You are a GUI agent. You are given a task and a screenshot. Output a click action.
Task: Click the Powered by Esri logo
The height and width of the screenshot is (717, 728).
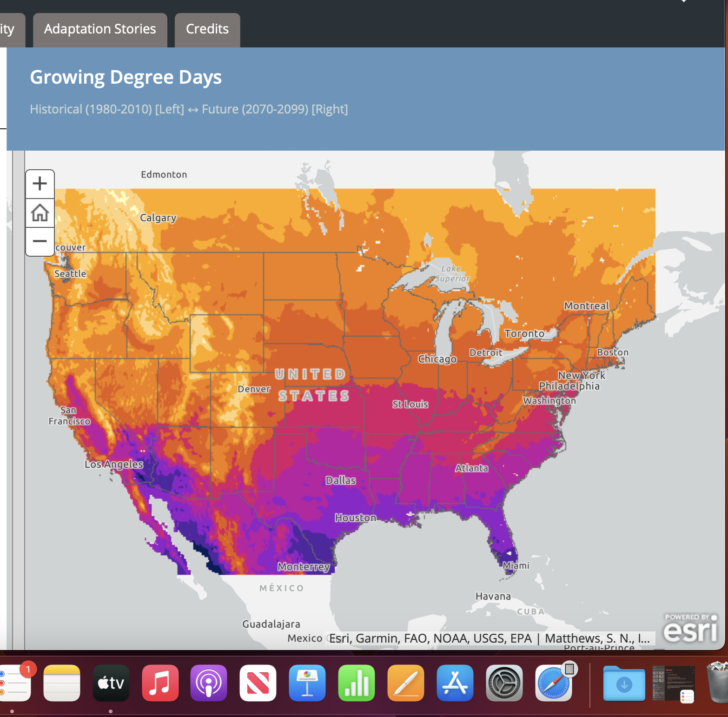691,628
